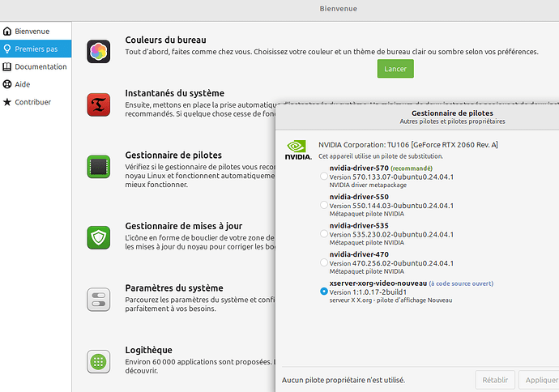Switch to the Documentation sidebar section
Image resolution: width=559 pixels, height=392 pixels.
click(36, 66)
